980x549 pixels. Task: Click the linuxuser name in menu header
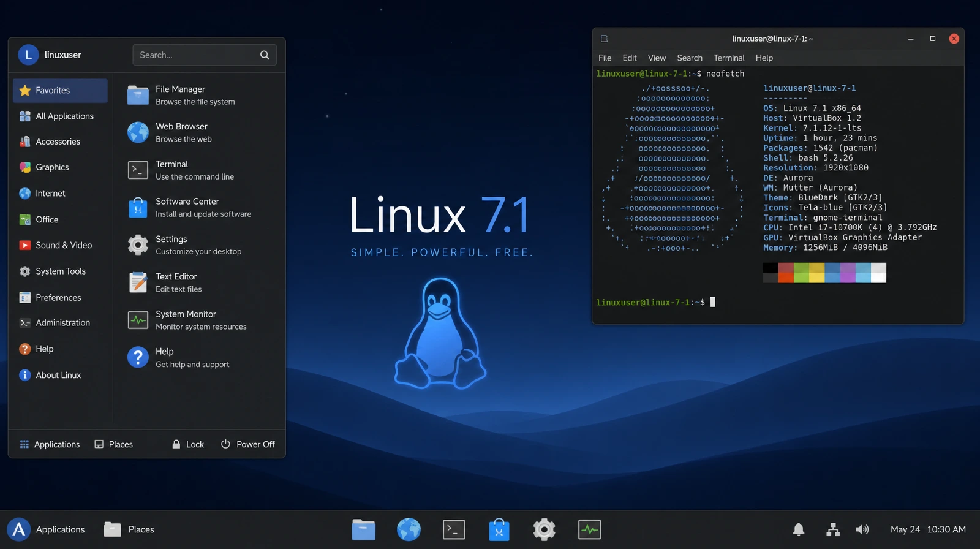tap(63, 55)
